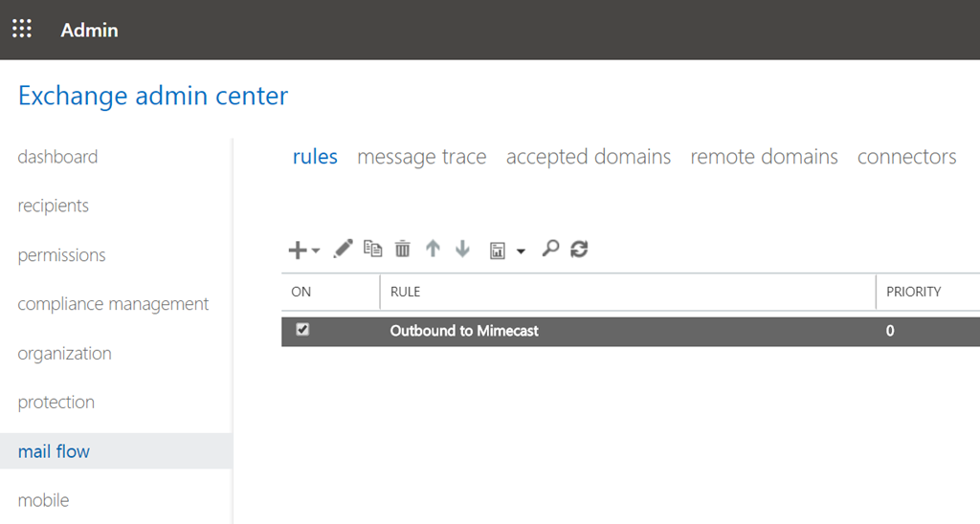This screenshot has width=980, height=524.
Task: Expand the new rule dropdown arrow
Action: pyautogui.click(x=316, y=251)
